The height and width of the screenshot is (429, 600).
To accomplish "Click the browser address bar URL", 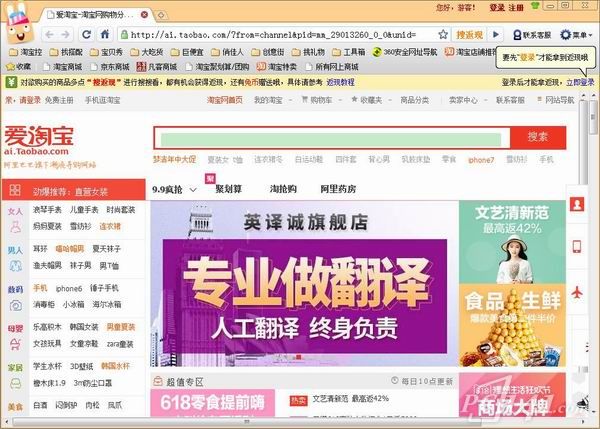I will click(273, 35).
